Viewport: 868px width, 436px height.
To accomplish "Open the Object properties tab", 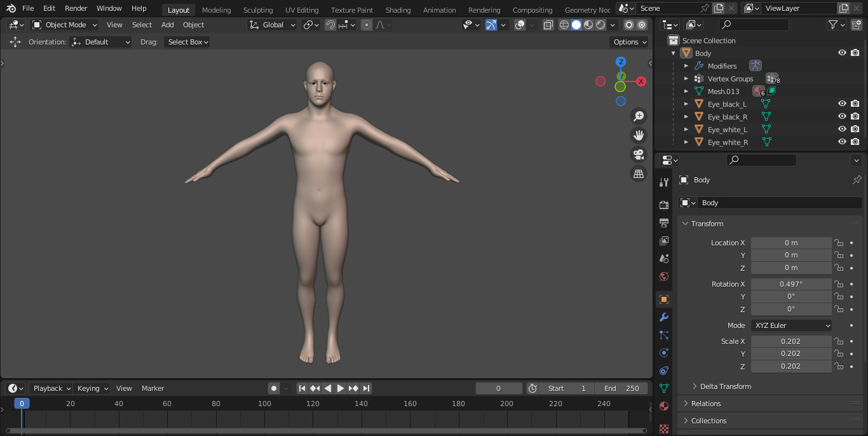I will [x=664, y=299].
